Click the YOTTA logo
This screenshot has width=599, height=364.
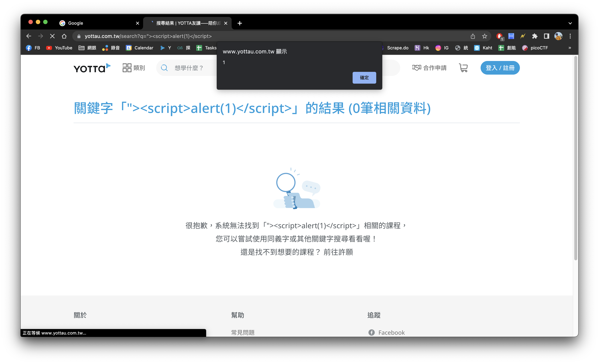[x=92, y=68]
